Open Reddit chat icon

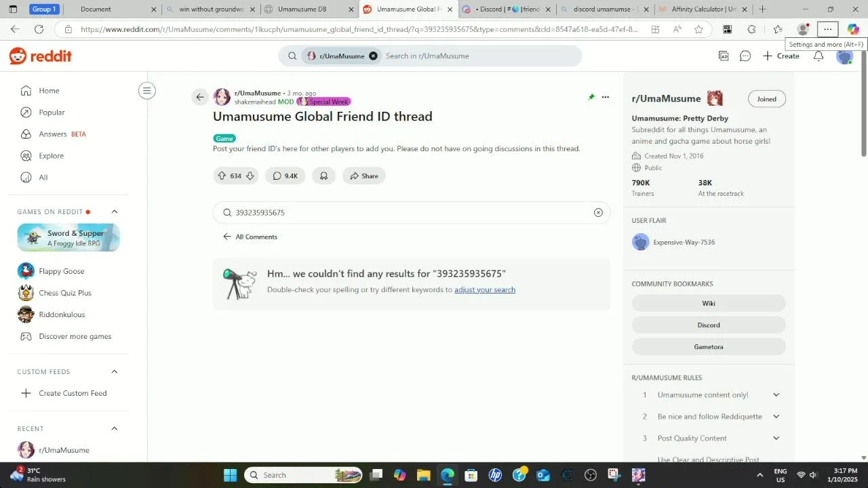[745, 56]
